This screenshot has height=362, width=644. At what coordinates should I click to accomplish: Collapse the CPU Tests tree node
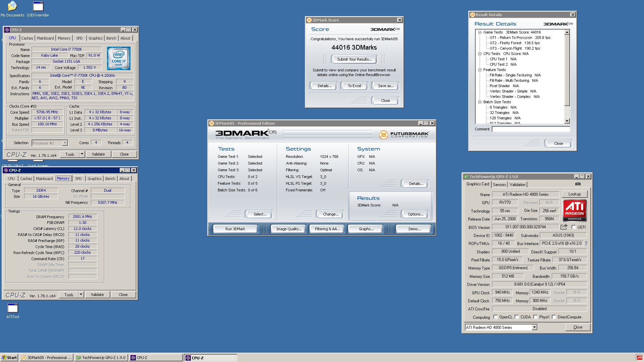(x=480, y=54)
